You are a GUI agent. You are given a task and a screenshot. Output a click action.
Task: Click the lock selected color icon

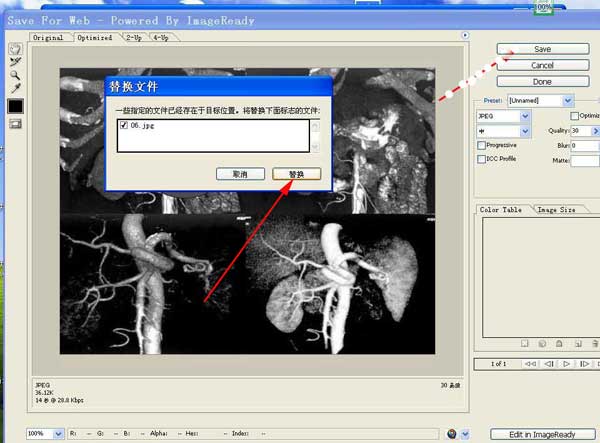(559, 344)
